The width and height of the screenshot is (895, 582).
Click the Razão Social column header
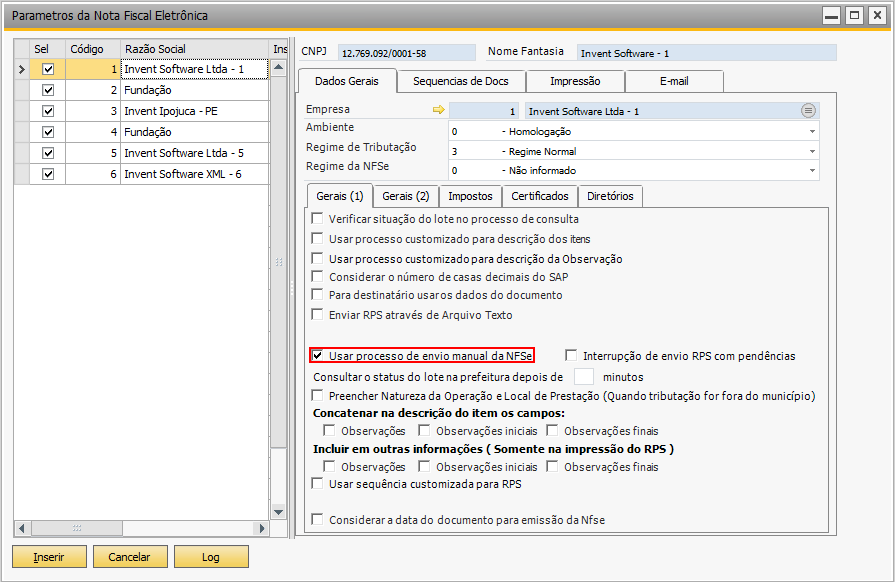pyautogui.click(x=194, y=49)
